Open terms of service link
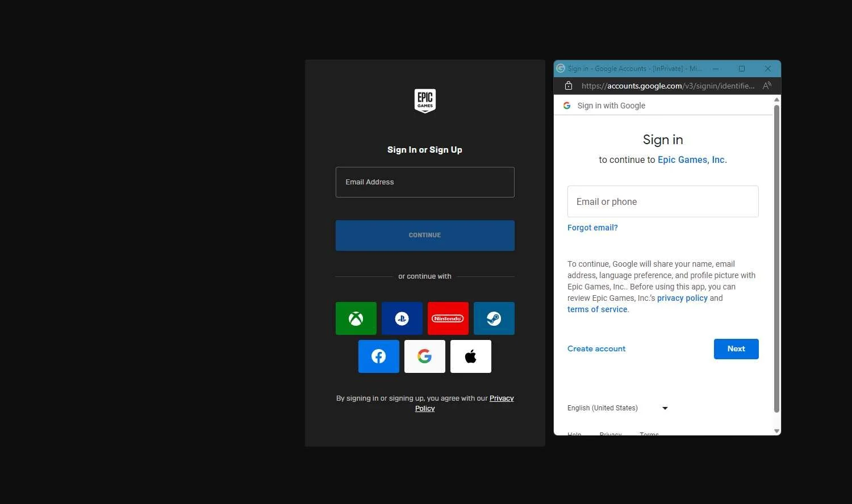Screen dimensions: 852x504 (598, 309)
